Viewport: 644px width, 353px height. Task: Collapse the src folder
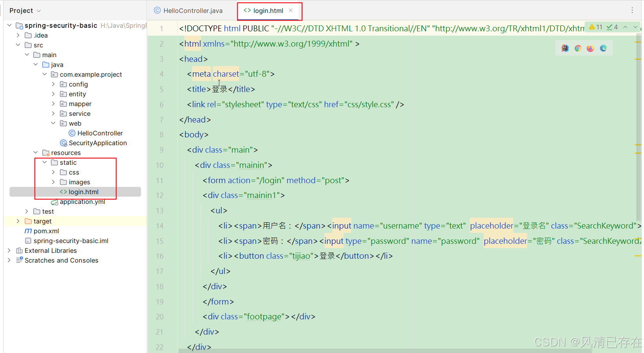point(18,45)
